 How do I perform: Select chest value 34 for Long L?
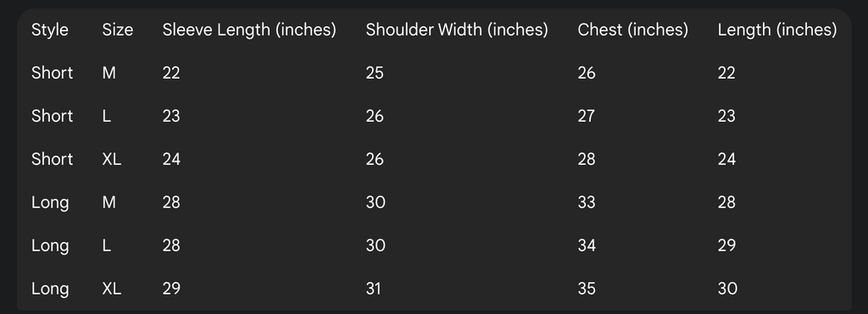pos(587,245)
